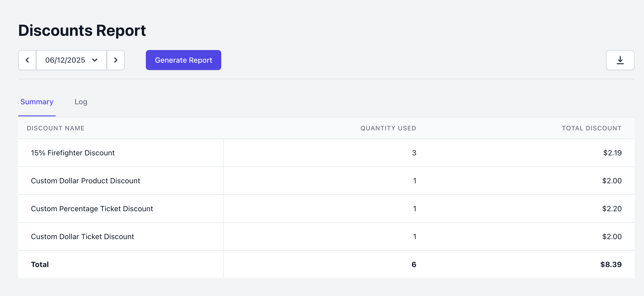
Task: Click the Discounts Report page heading
Action: pyautogui.click(x=82, y=31)
